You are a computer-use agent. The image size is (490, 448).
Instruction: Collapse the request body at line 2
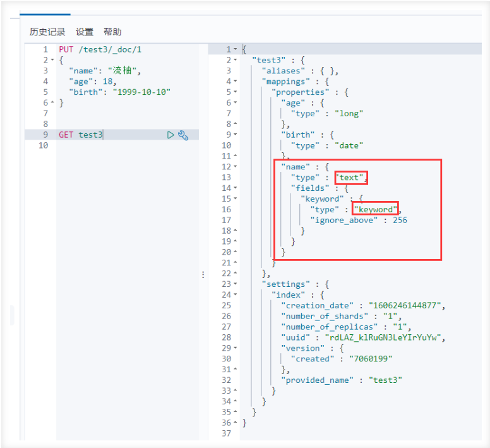[52, 59]
